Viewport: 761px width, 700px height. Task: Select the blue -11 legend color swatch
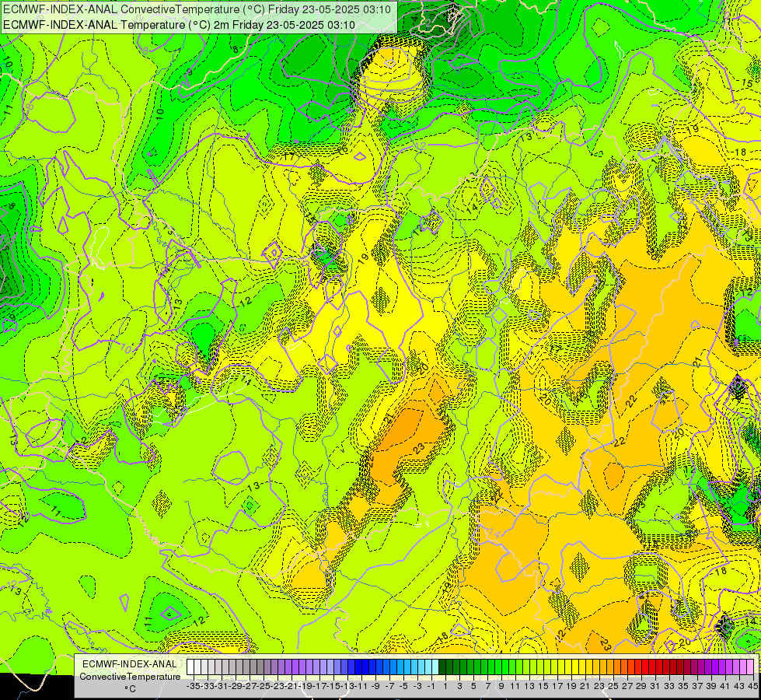tap(358, 667)
